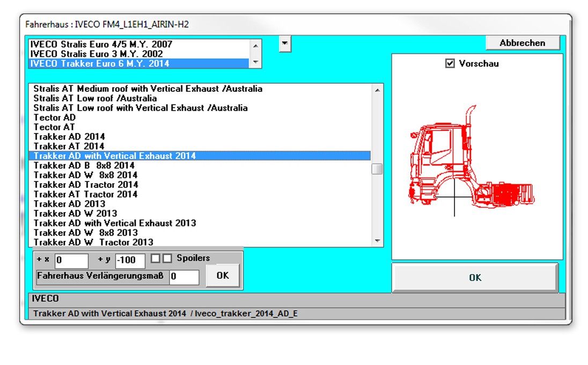The height and width of the screenshot is (365, 588).
Task: Click up arrow of model-year list scrollbar
Action: pos(255,46)
